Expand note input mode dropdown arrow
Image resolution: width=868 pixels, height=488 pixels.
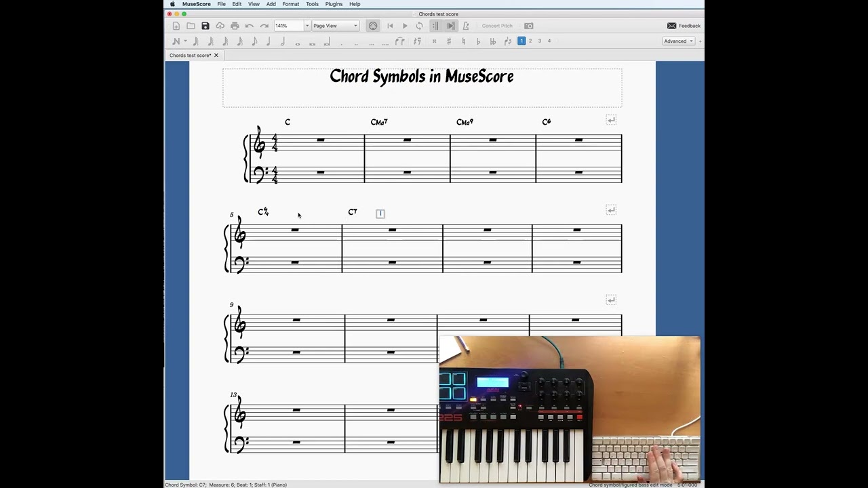185,41
